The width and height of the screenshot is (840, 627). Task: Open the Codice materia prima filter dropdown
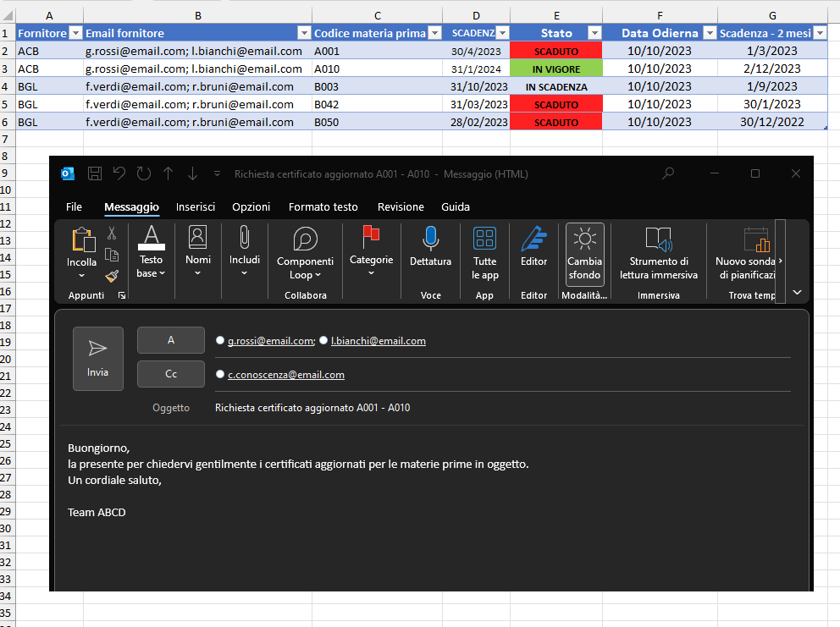pyautogui.click(x=435, y=33)
